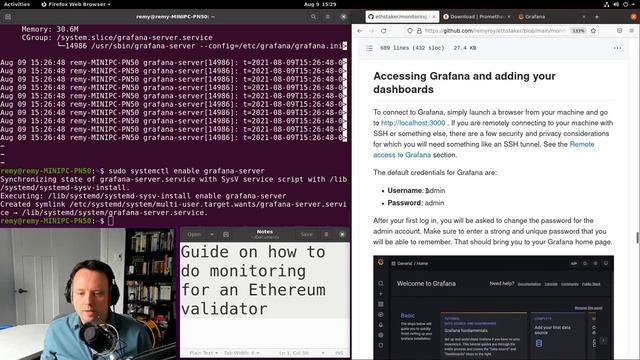Viewport: 640px width, 360px height.
Task: Click the 'Memory: 30.6M' terminal line
Action: click(50, 29)
